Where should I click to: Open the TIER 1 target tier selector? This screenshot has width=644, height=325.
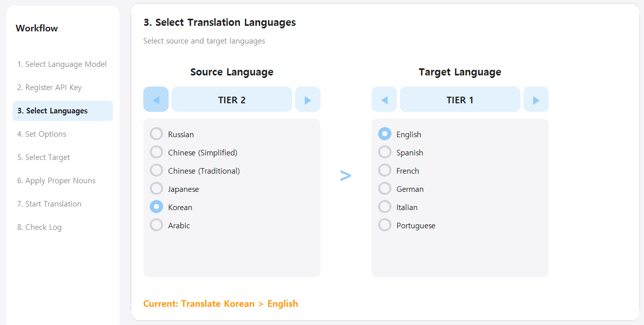pos(460,99)
